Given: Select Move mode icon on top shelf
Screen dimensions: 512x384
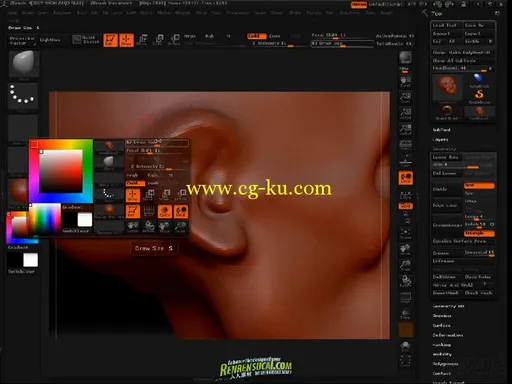Looking at the screenshot, I should click(142, 40).
